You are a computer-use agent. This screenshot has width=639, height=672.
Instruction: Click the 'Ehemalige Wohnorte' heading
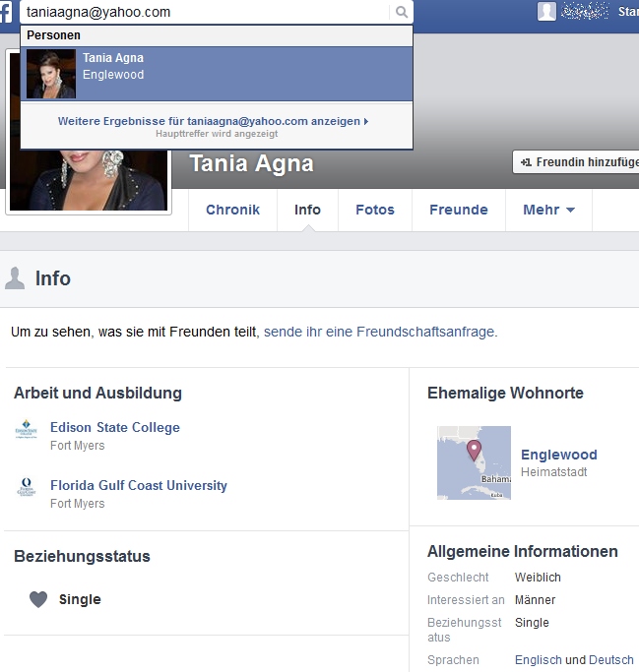pos(505,393)
